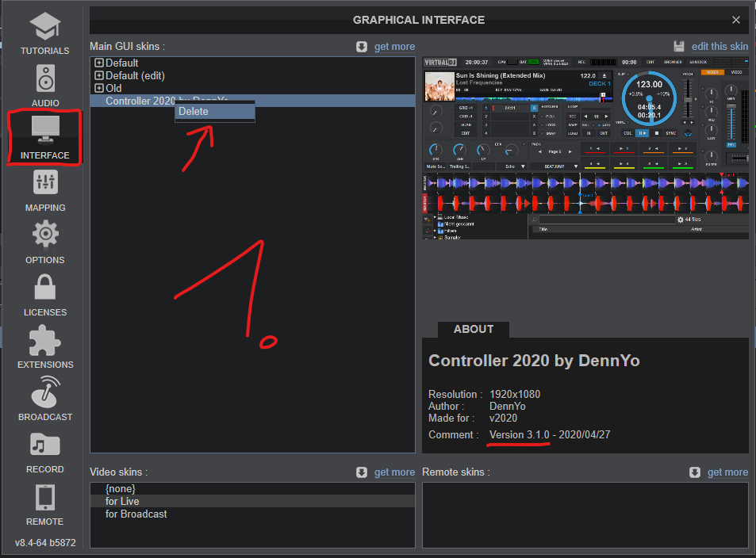756x558 pixels.
Task: Open the Broadcast satellite section
Action: coord(45,399)
